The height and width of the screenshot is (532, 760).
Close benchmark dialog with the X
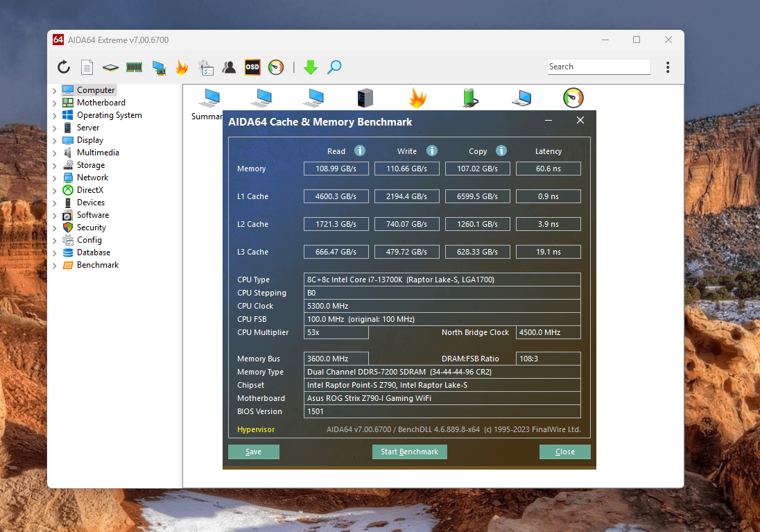[580, 120]
